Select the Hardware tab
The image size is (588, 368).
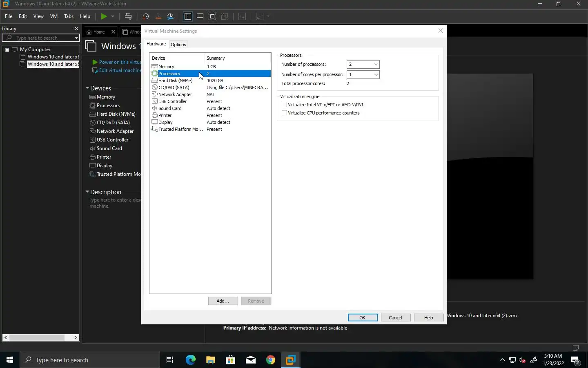tap(156, 44)
